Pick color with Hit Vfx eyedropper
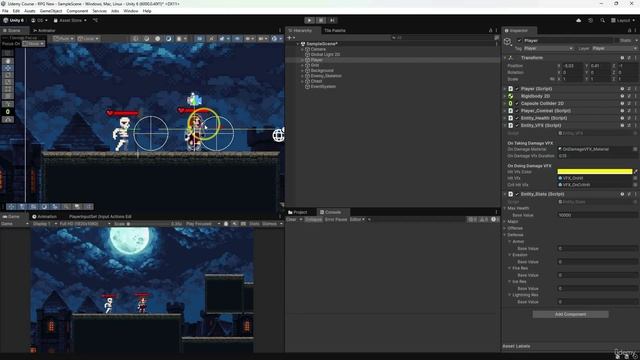The image size is (640, 360). (x=636, y=171)
